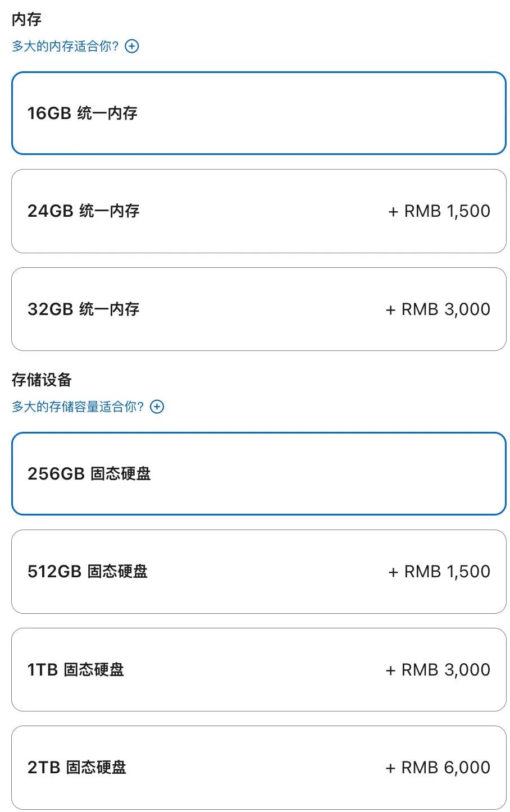The height and width of the screenshot is (812, 510).
Task: Click the + RMB 6,000 price on 2TB storage
Action: click(438, 768)
